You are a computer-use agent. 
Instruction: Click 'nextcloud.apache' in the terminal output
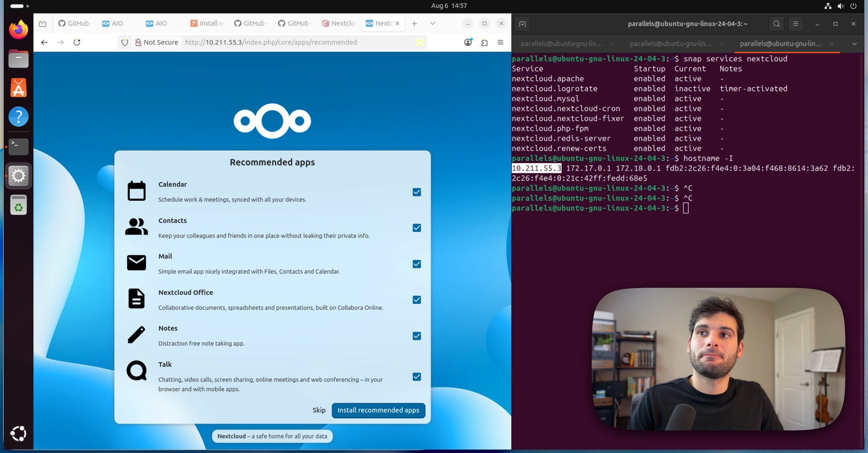[548, 79]
